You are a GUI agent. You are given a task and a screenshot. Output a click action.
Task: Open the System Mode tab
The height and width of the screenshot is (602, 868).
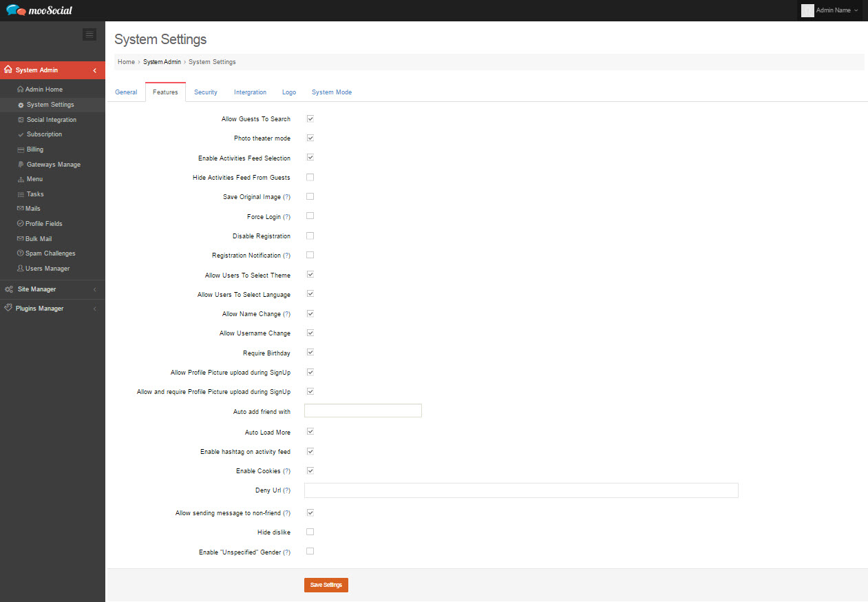point(331,92)
